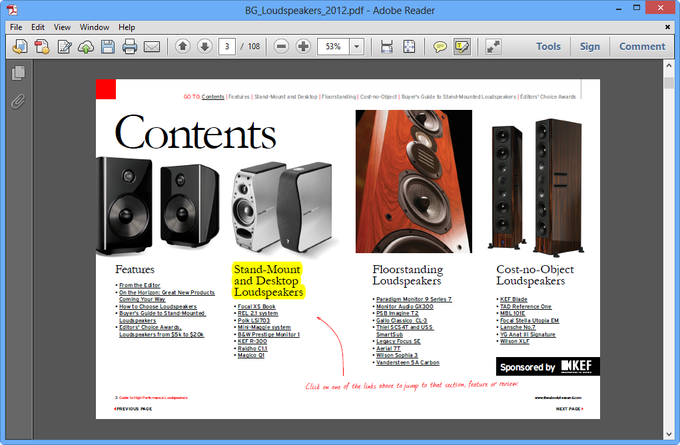
Task: Open the PSB Imagine T2 link
Action: pyautogui.click(x=397, y=314)
